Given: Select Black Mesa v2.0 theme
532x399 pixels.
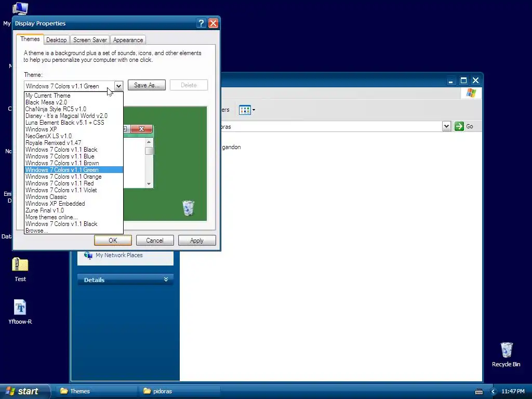Looking at the screenshot, I should pos(74,102).
